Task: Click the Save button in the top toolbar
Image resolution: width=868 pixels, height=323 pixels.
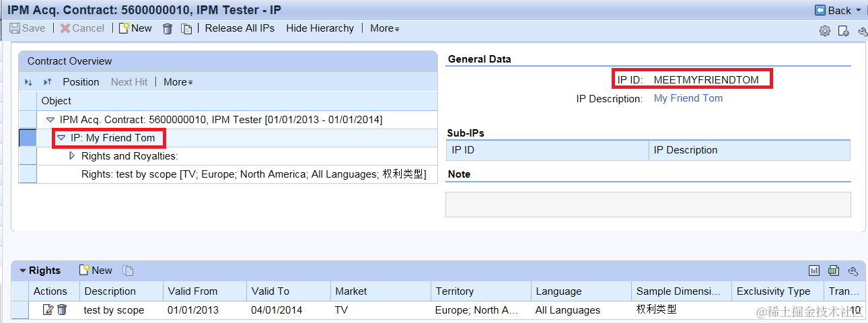Action: click(28, 28)
